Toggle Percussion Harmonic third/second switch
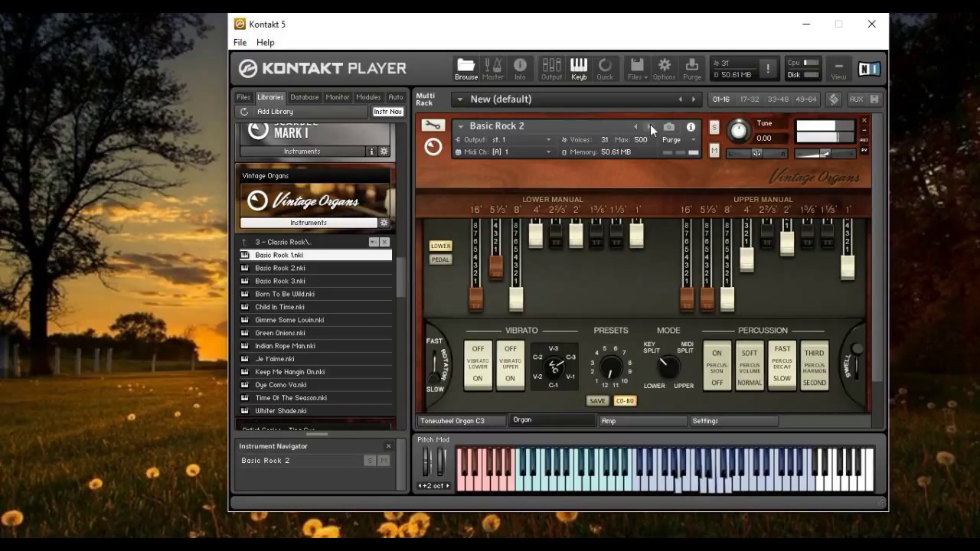Image resolution: width=980 pixels, height=551 pixels. coord(815,367)
